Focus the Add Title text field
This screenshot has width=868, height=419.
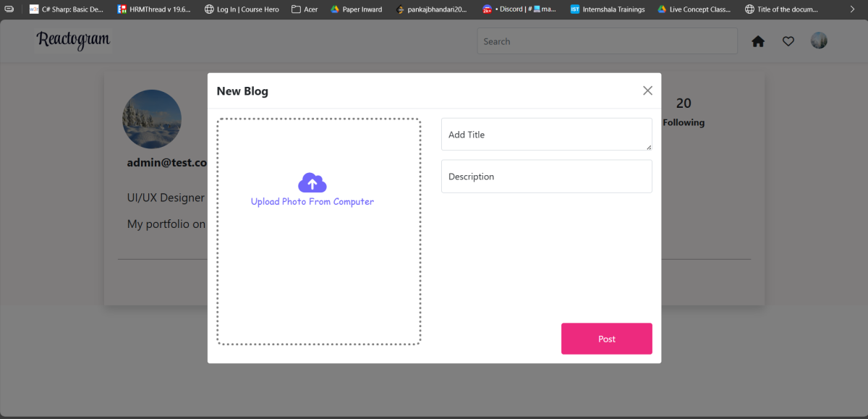point(546,135)
